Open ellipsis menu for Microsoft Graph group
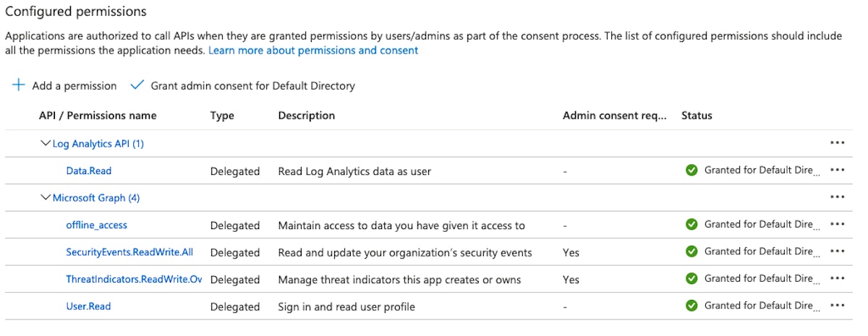The image size is (868, 336). pyautogui.click(x=838, y=197)
